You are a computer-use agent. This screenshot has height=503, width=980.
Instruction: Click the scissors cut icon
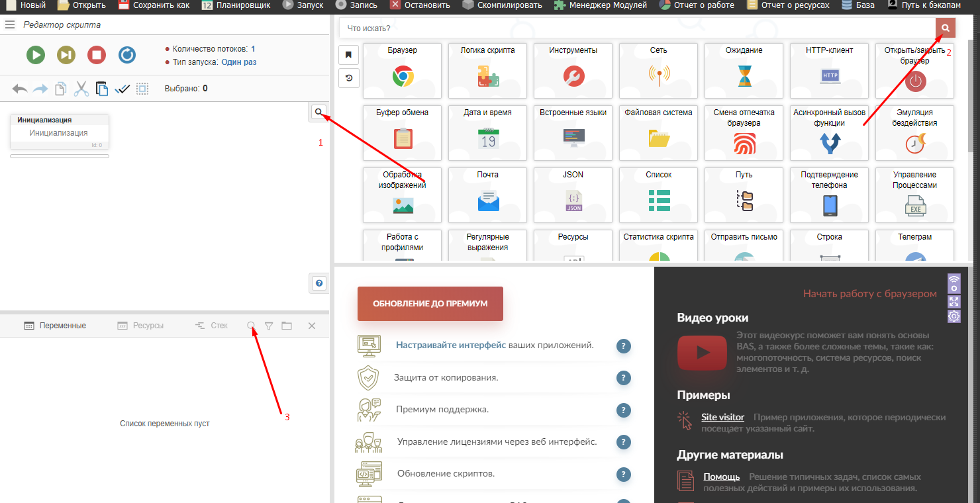pos(81,89)
